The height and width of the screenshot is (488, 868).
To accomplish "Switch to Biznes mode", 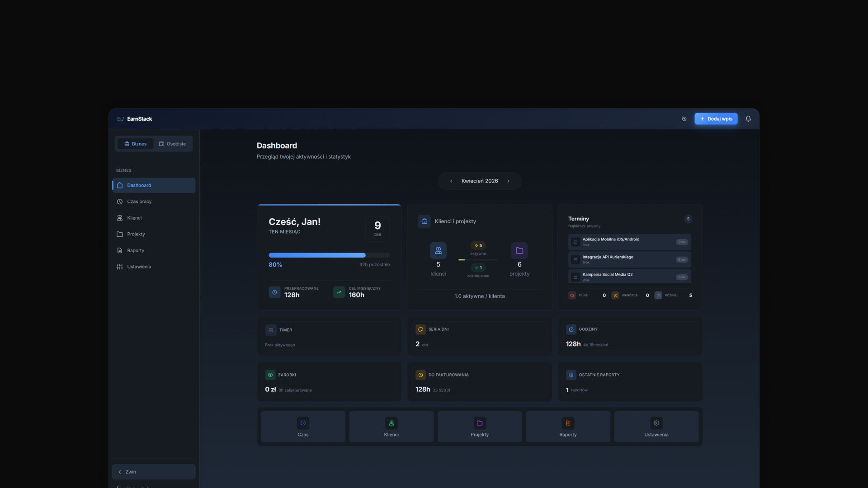I will (x=135, y=144).
